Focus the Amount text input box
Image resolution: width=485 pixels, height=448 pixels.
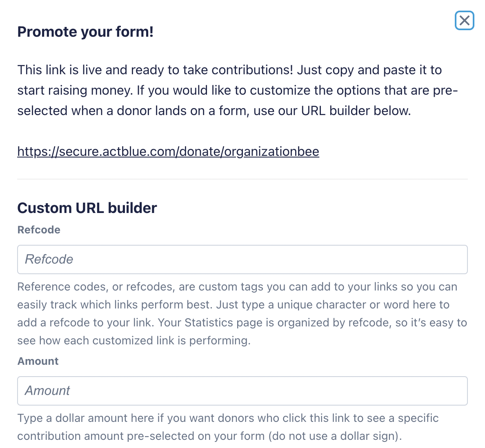point(242,391)
